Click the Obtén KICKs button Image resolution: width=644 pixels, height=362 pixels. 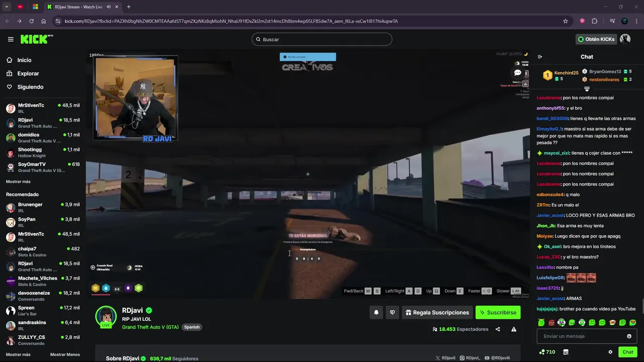[596, 39]
